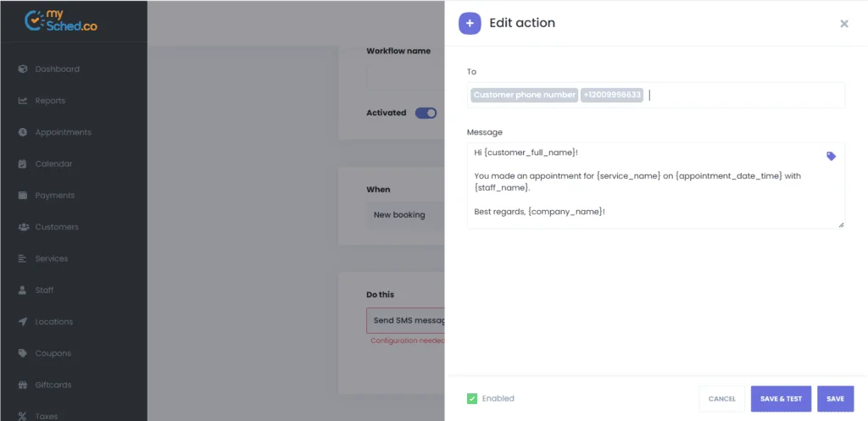Click the message textarea resize handle

tap(841, 224)
